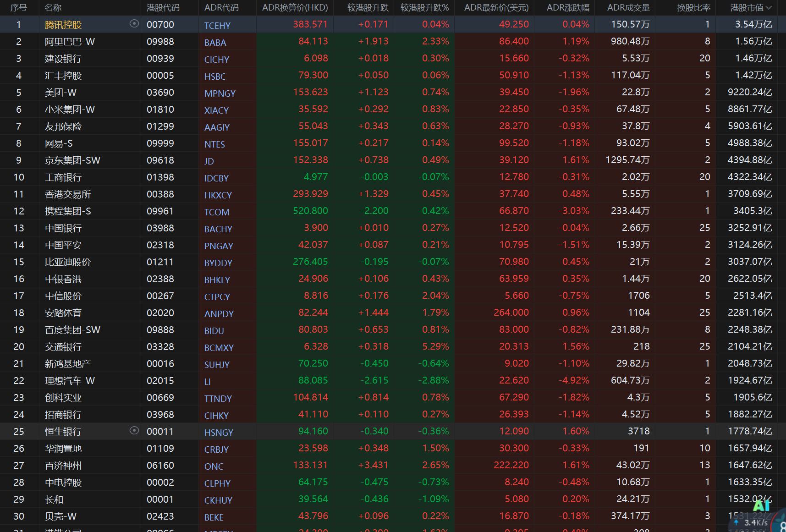This screenshot has width=786, height=532.
Task: Open the HSNGY ADR code link
Action: coord(219,433)
